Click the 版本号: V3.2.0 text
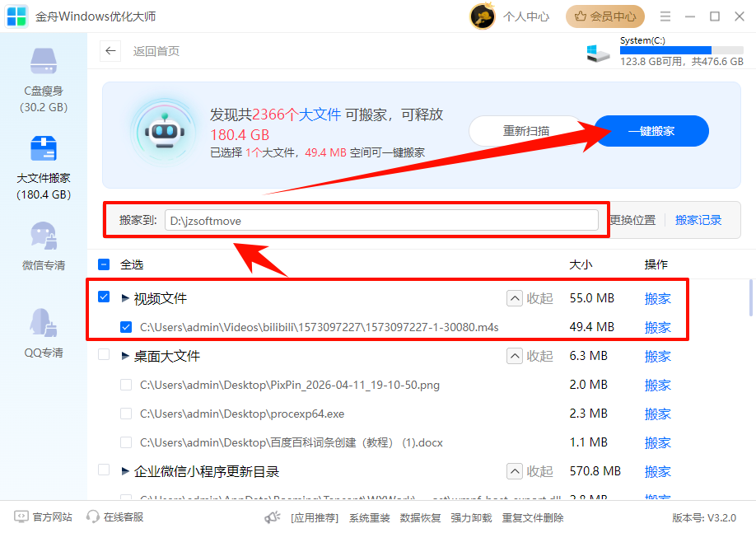Image resolution: width=756 pixels, height=533 pixels. click(x=704, y=518)
